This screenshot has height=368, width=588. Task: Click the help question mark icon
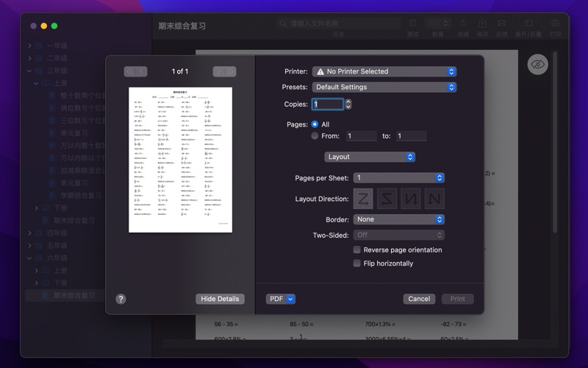121,299
